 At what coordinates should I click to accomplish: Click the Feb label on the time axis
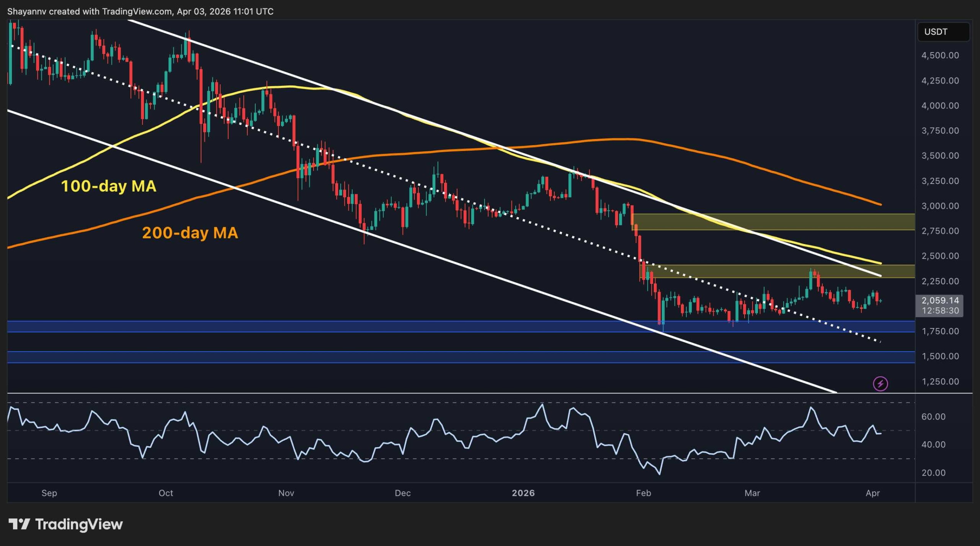[644, 494]
